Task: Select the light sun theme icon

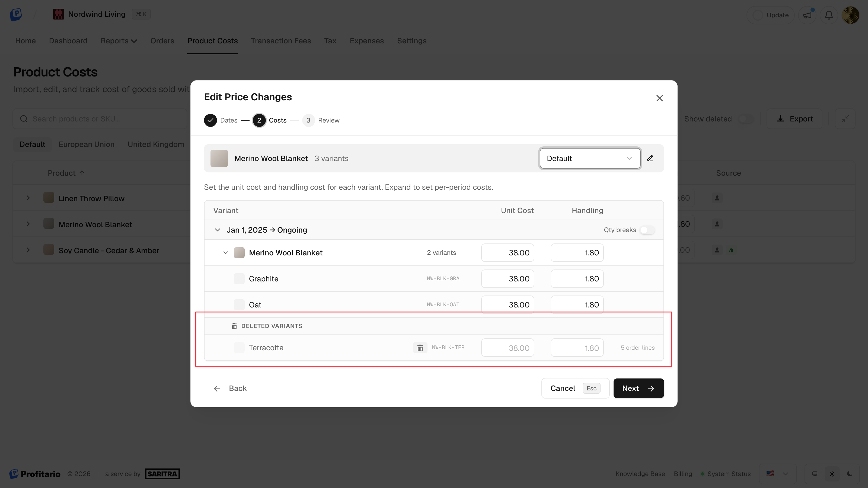Action: pyautogui.click(x=832, y=474)
